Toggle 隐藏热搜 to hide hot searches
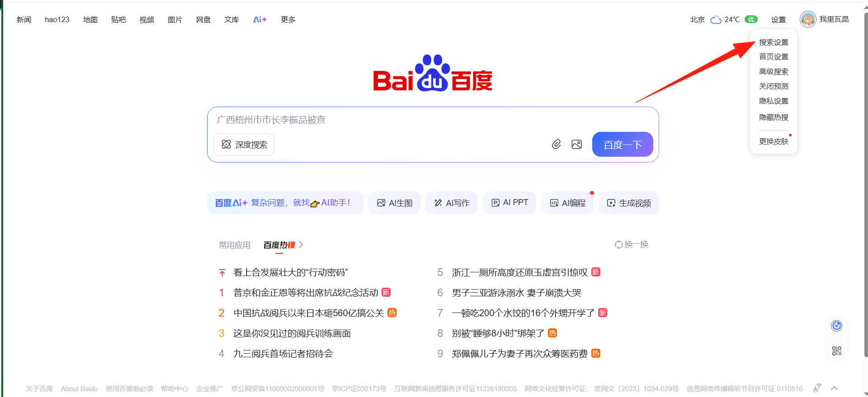 (774, 117)
